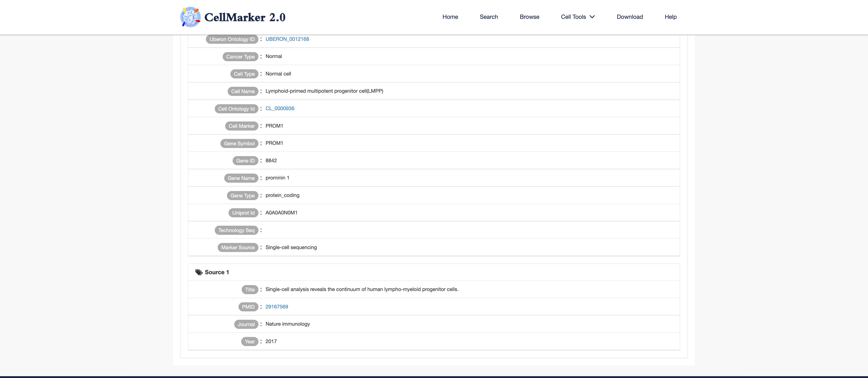Click the Cell Tools menu label

click(x=573, y=17)
